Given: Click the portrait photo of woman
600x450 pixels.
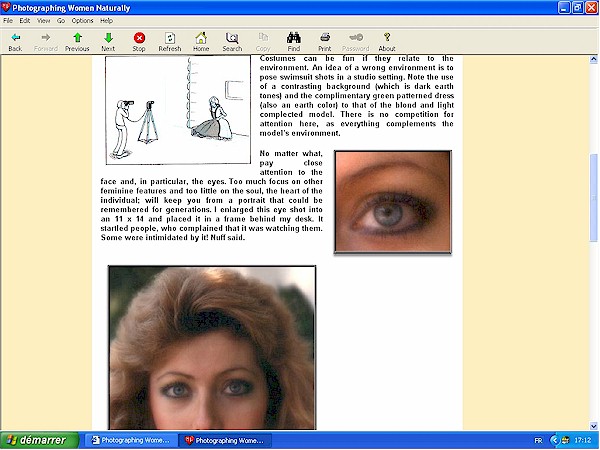Looking at the screenshot, I should (212, 347).
